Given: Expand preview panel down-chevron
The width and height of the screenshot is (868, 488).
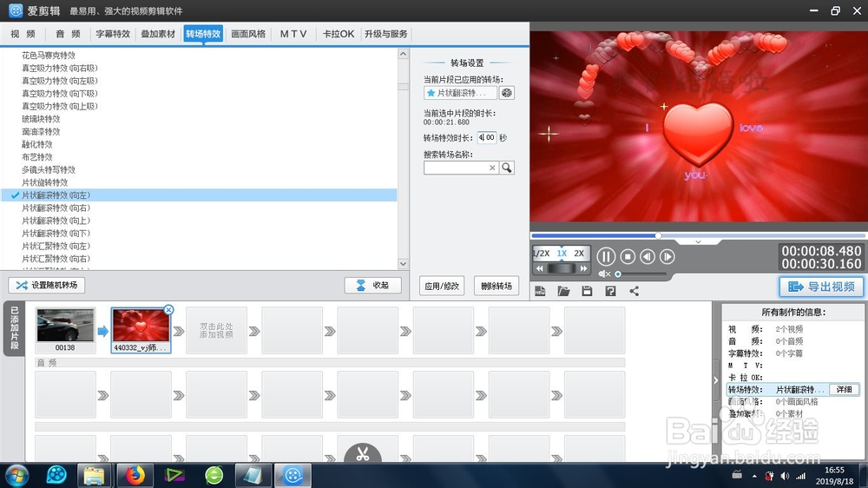Looking at the screenshot, I should 698,242.
